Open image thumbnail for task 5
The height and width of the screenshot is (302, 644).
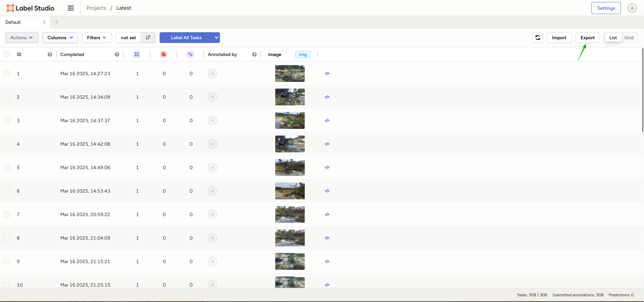[290, 167]
